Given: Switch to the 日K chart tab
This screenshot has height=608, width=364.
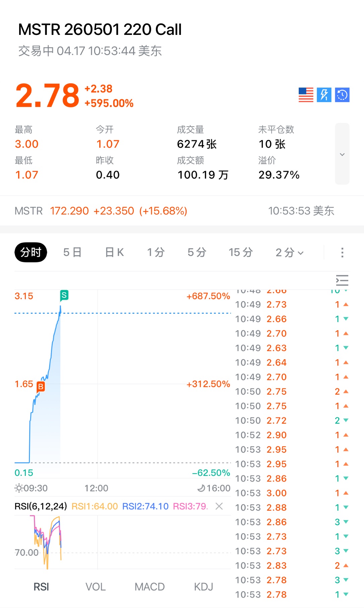Looking at the screenshot, I should [114, 252].
